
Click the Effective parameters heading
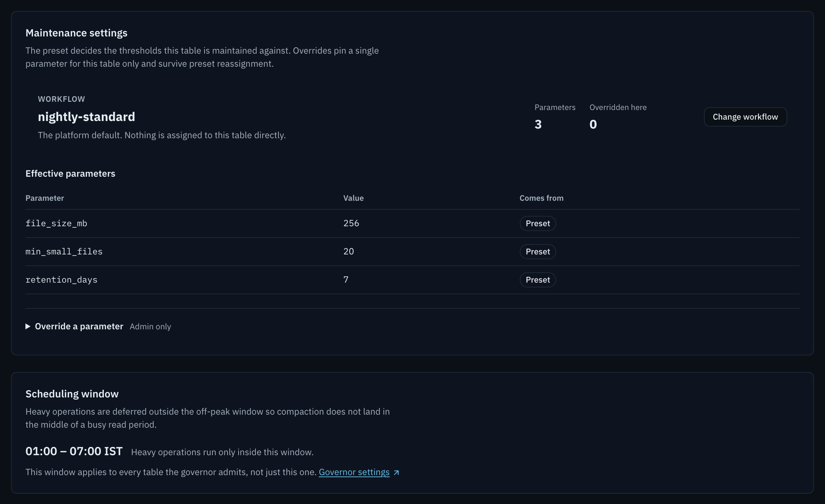tap(70, 174)
